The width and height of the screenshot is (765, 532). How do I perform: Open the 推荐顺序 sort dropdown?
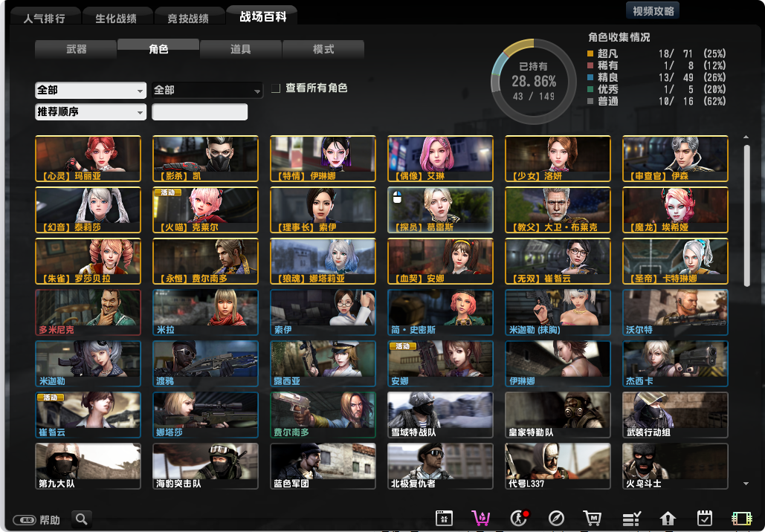[x=91, y=111]
